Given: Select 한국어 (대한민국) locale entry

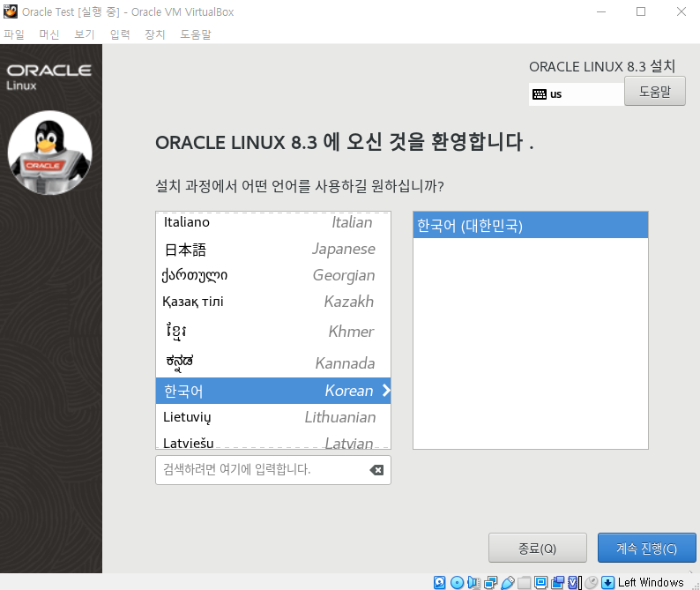Looking at the screenshot, I should tap(531, 226).
